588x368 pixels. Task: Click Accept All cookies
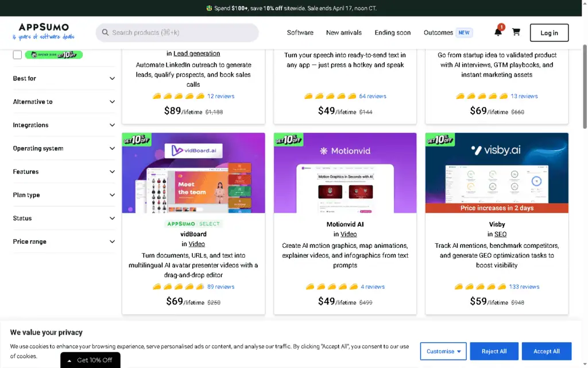tap(547, 351)
